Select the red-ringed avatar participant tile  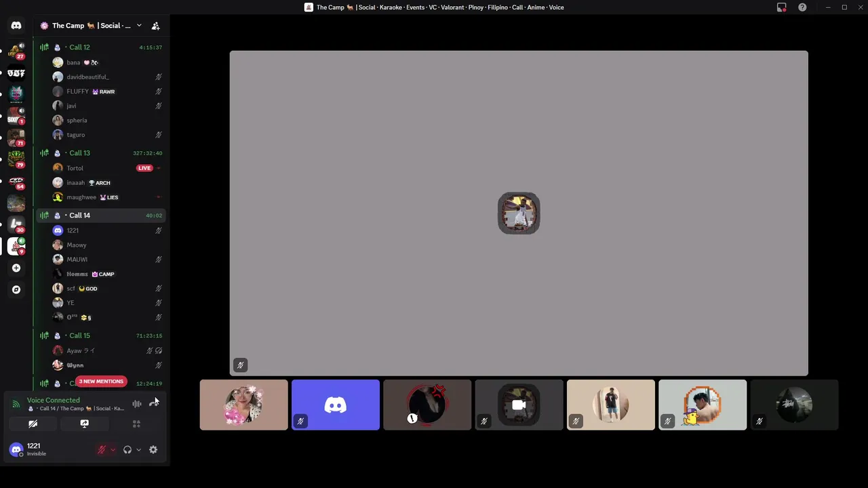click(x=427, y=405)
